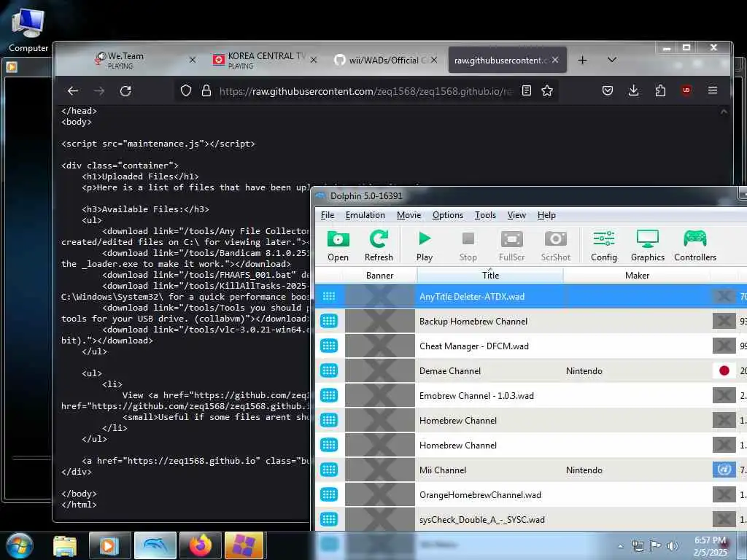Click the world region icon on Mii Channel row
The image size is (747, 560).
point(724,470)
